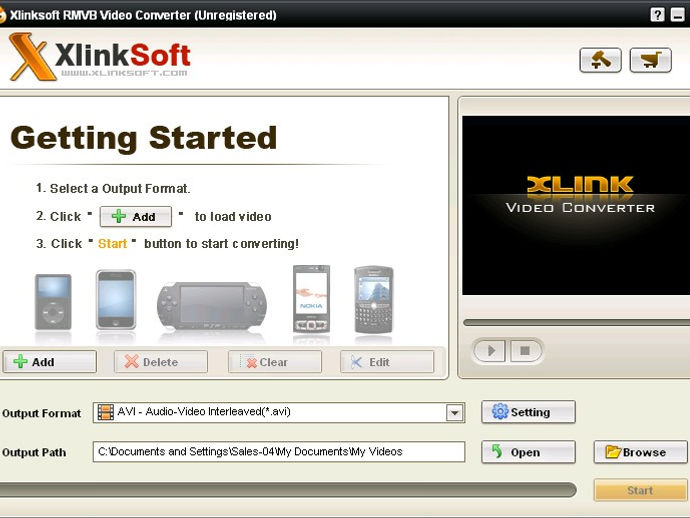Click the Clear button

coord(275,362)
